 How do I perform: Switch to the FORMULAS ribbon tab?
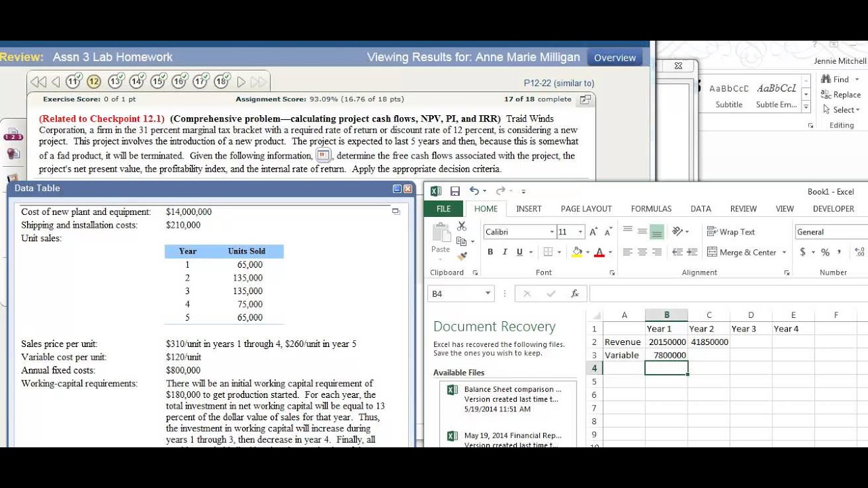[x=651, y=209]
